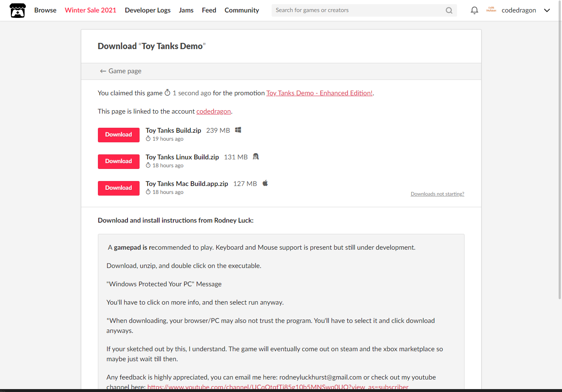The width and height of the screenshot is (562, 392).
Task: Select the 127 MB file size
Action: point(245,184)
